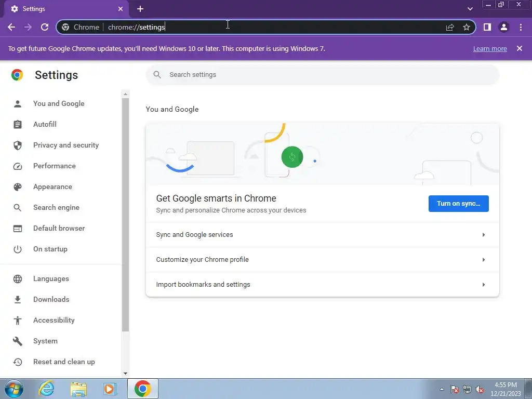This screenshot has height=399, width=532.
Task: Select On startup in sidebar
Action: click(50, 249)
